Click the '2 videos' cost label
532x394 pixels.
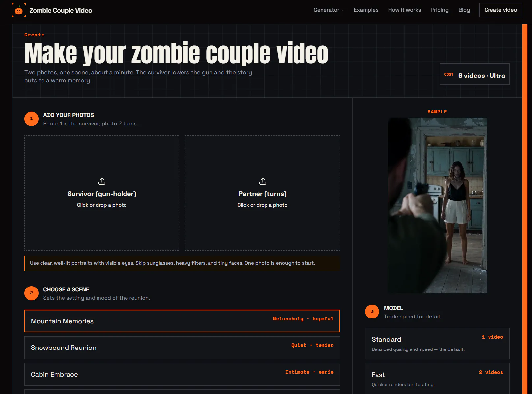[x=491, y=372]
